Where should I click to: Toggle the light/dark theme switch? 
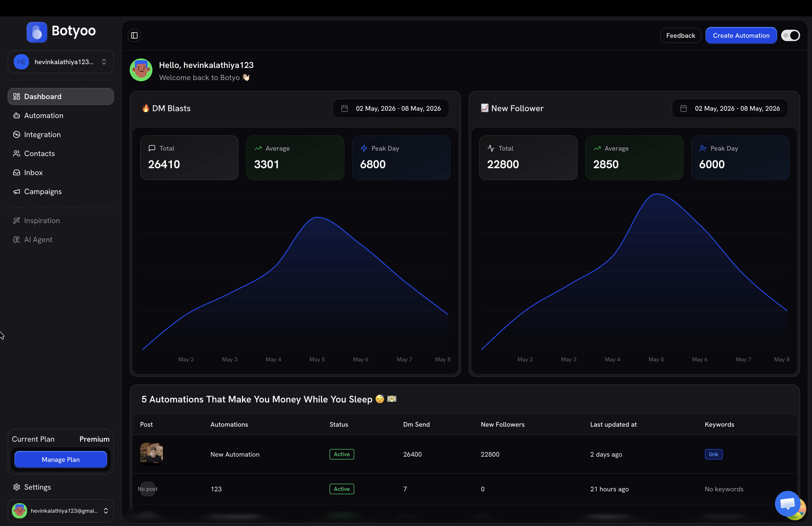791,35
